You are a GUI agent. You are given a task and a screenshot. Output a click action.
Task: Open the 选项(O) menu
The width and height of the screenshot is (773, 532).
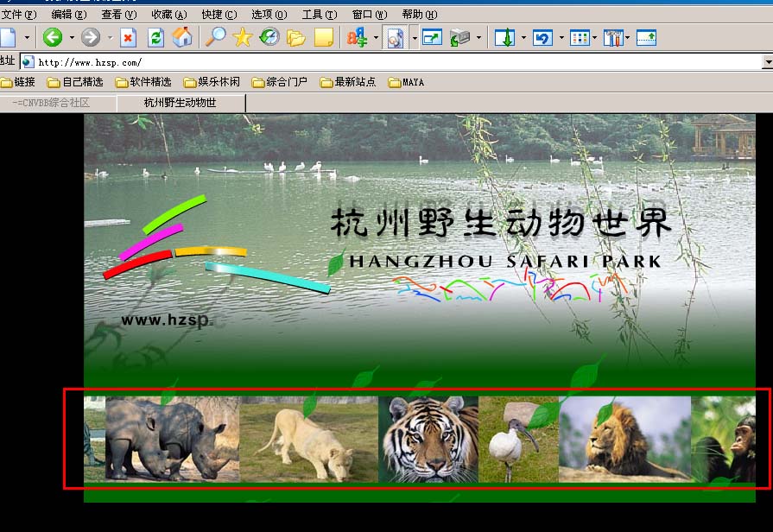[x=269, y=15]
